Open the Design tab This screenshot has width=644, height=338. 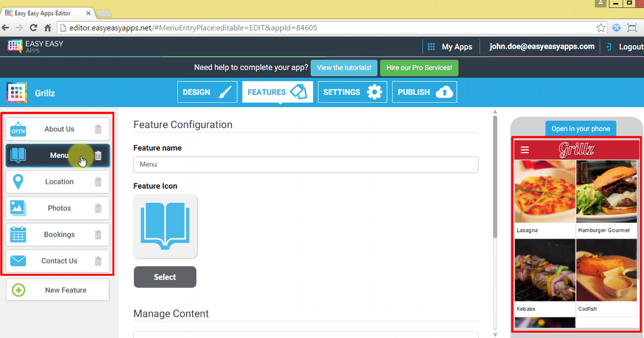pyautogui.click(x=207, y=92)
